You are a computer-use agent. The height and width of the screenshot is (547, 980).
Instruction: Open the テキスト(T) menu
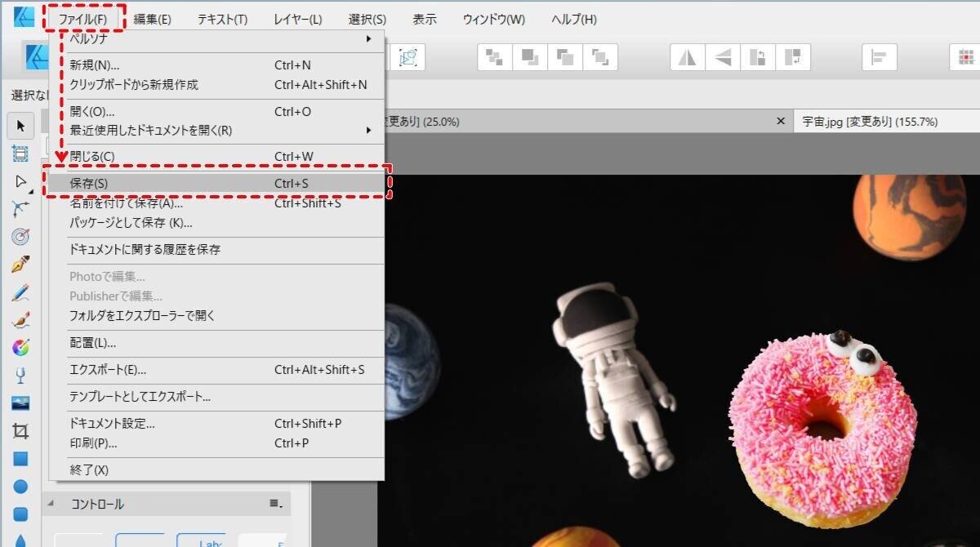point(222,19)
